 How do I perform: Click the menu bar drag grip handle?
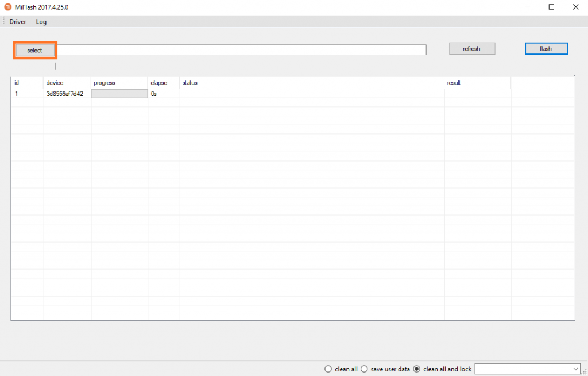tap(3, 21)
